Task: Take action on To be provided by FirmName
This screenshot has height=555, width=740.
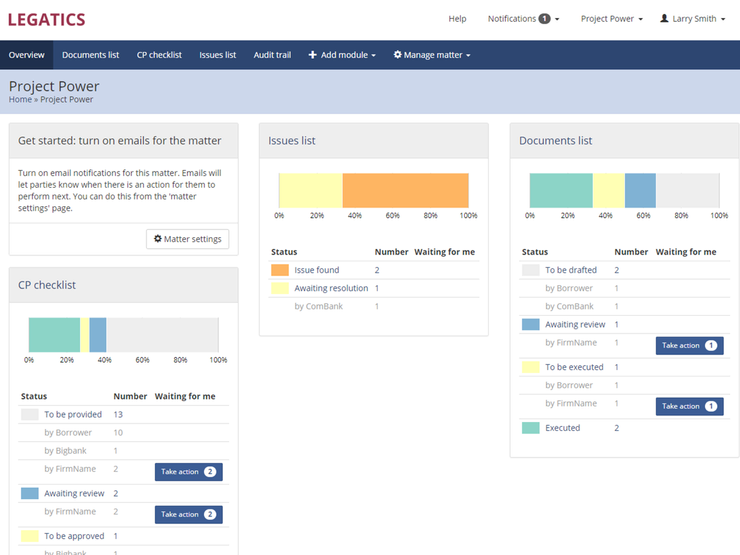Action: pos(189,472)
